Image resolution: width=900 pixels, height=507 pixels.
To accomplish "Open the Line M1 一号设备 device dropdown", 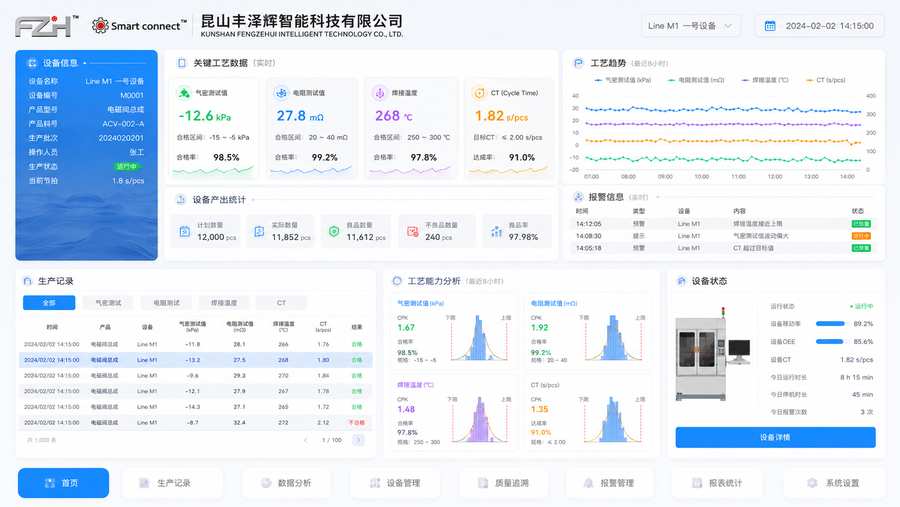I will pyautogui.click(x=690, y=26).
